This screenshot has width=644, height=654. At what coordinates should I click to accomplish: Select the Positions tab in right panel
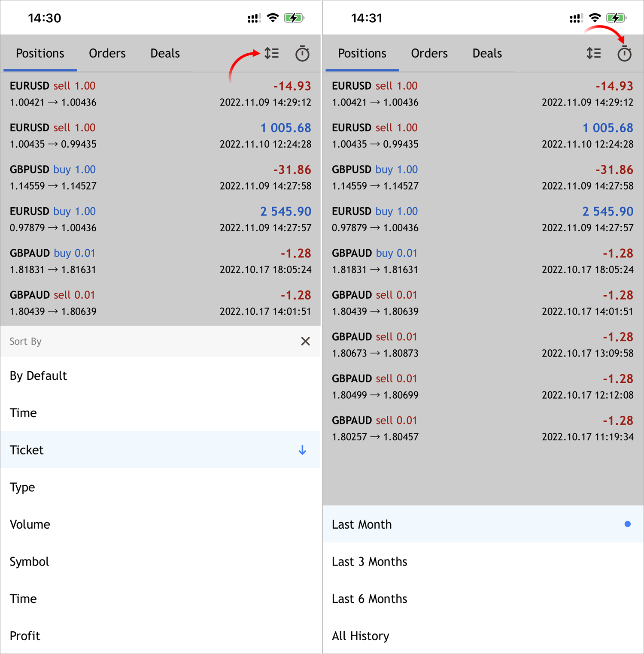362,53
